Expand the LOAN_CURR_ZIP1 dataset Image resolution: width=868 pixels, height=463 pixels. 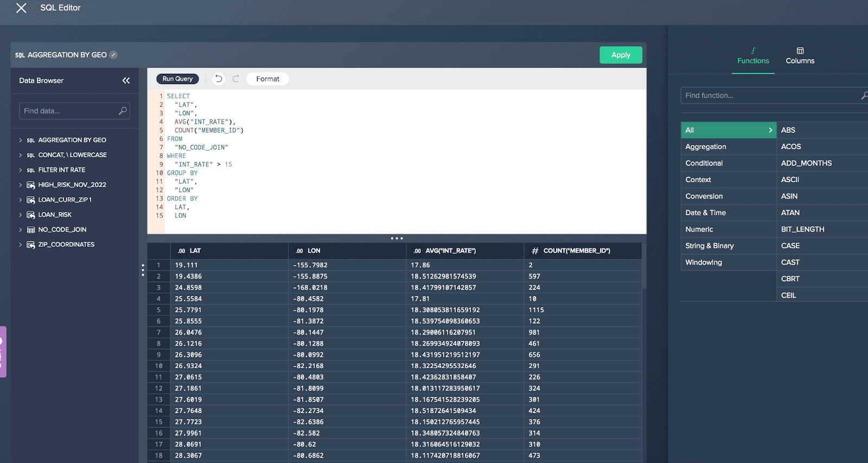tap(21, 200)
